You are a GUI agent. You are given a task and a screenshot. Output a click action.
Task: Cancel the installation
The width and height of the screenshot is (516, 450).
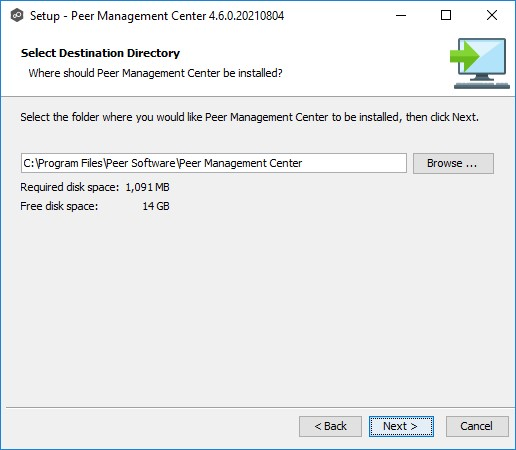(x=477, y=426)
